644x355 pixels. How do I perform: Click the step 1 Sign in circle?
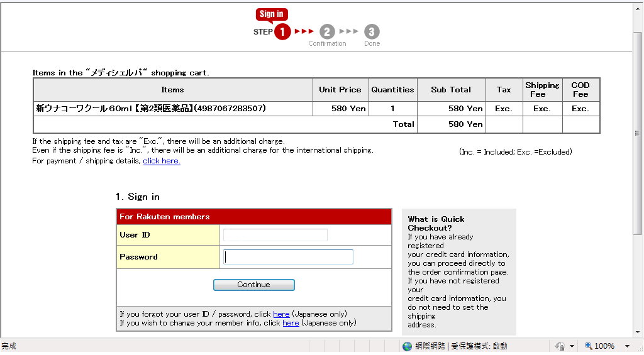pos(282,31)
